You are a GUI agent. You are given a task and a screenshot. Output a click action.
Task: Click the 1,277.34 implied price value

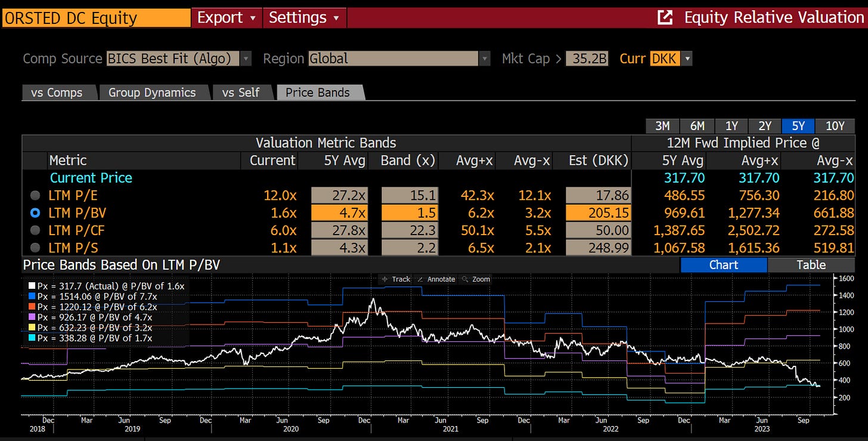[751, 212]
